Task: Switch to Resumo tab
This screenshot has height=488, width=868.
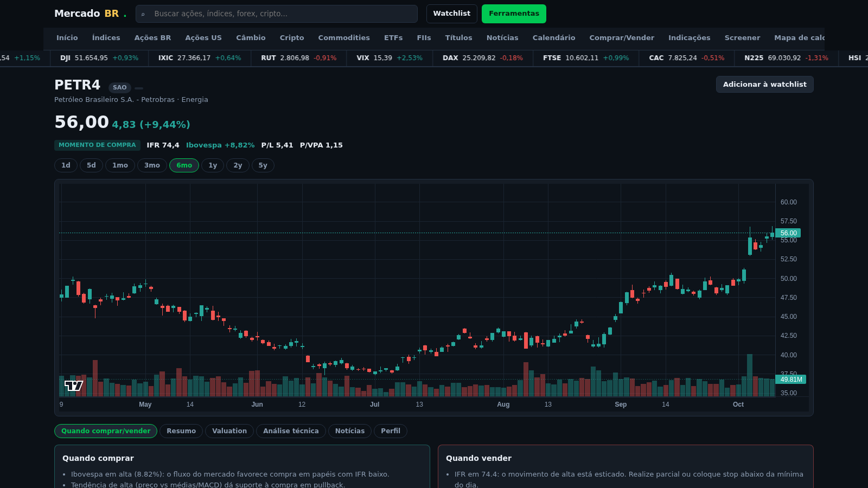Action: pyautogui.click(x=181, y=431)
